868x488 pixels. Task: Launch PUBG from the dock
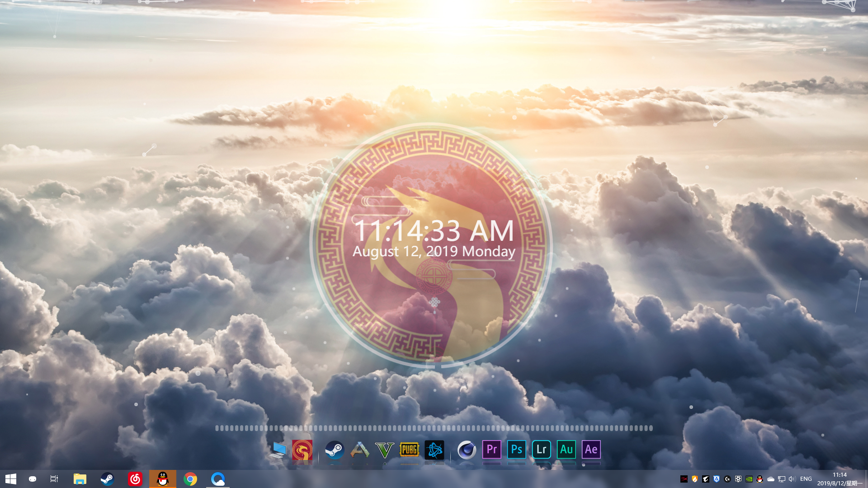click(x=409, y=450)
